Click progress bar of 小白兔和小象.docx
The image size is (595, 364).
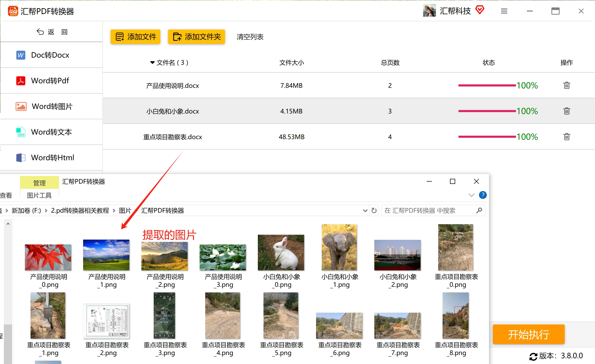click(x=487, y=111)
